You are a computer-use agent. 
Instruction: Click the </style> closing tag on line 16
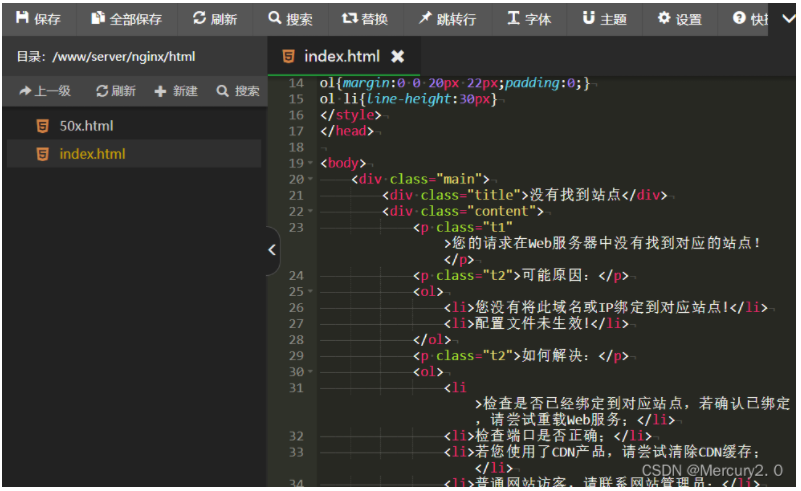click(350, 115)
